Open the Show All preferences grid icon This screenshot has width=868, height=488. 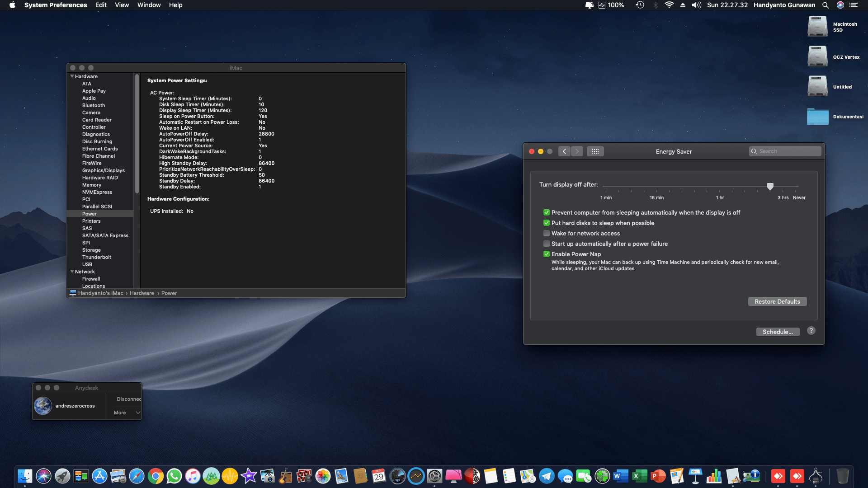click(595, 151)
